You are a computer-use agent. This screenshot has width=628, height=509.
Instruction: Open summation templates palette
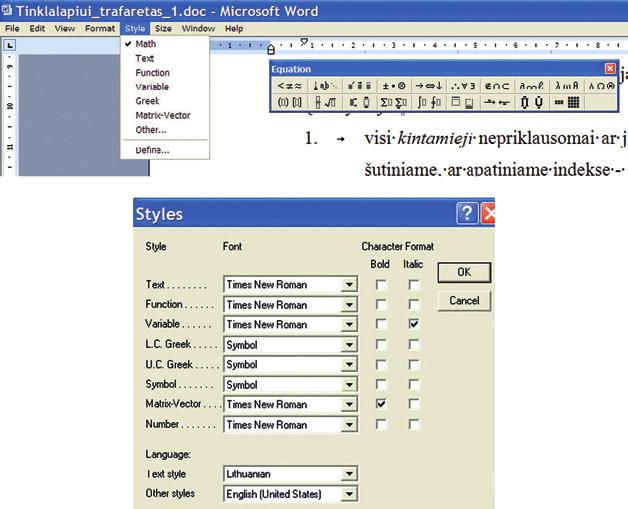(394, 103)
